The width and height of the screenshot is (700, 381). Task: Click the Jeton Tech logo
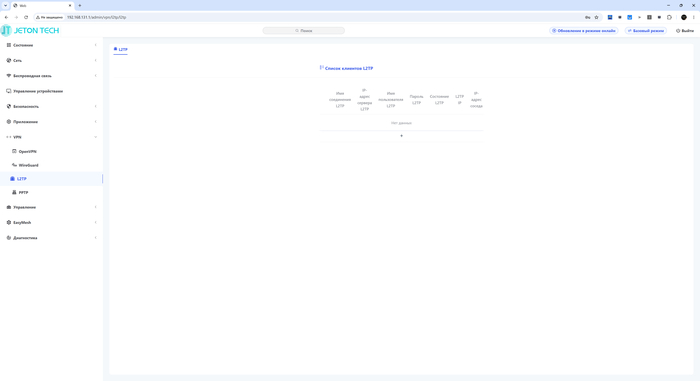(x=30, y=30)
